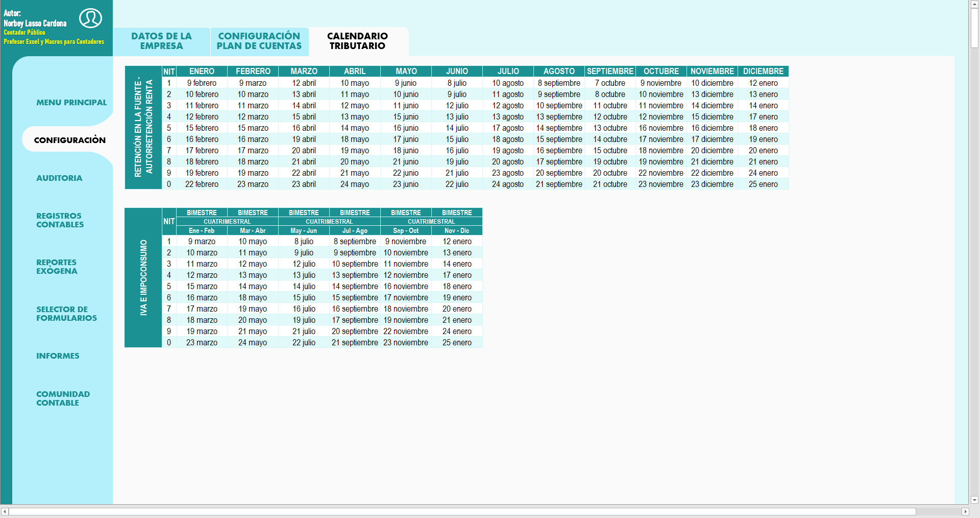Select the OCTUBRE column header
Screen dimensions: 980x518
[x=661, y=72]
